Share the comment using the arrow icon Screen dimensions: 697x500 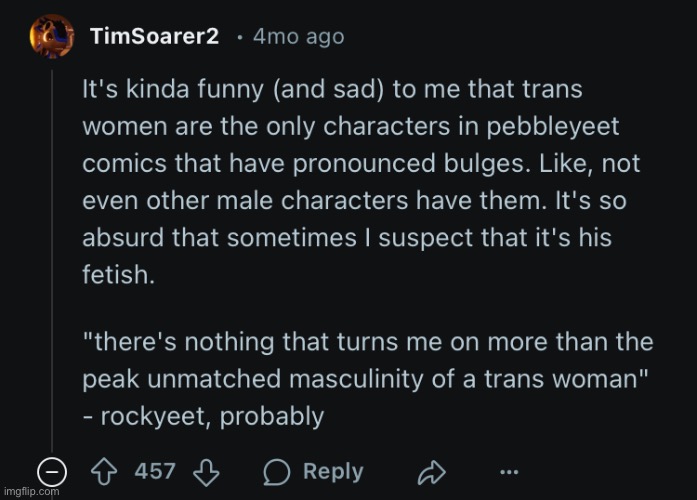click(432, 472)
